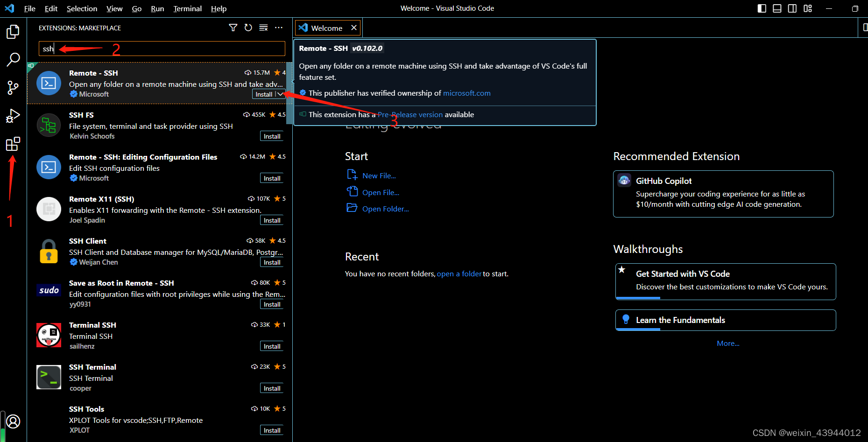Image resolution: width=868 pixels, height=442 pixels.
Task: Refresh the extensions marketplace list
Action: [248, 28]
